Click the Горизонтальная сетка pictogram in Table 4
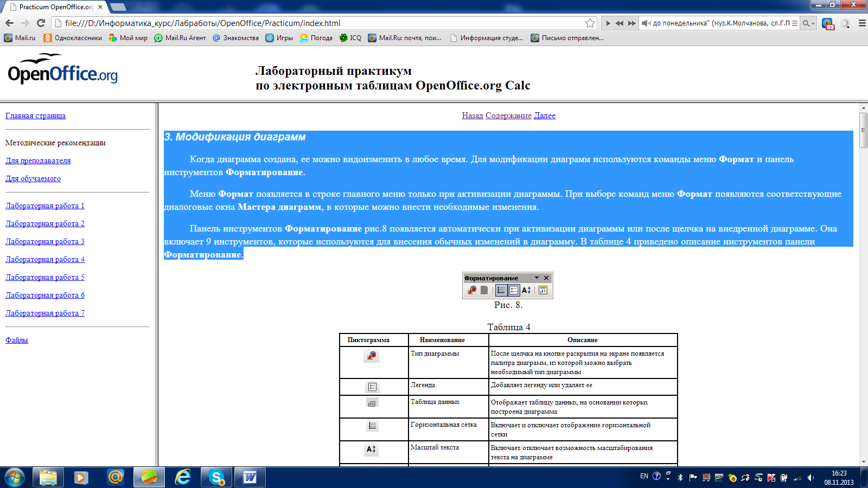Image resolution: width=868 pixels, height=488 pixels. pyautogui.click(x=372, y=426)
